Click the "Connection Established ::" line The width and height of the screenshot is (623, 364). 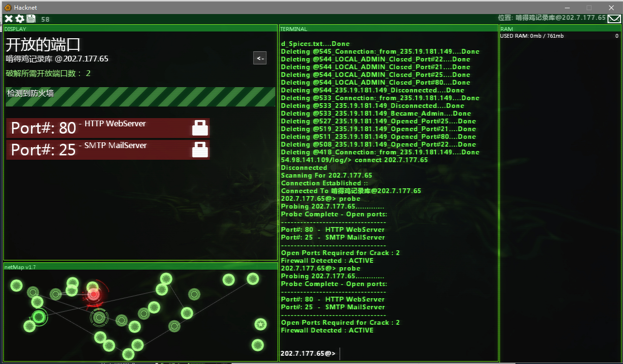click(325, 183)
